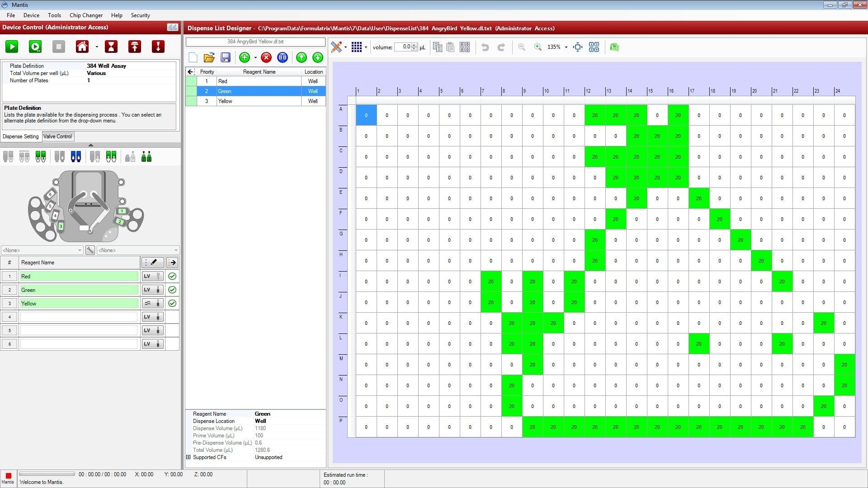The image size is (868, 488).
Task: Move reagent up with green arrow
Action: 301,57
